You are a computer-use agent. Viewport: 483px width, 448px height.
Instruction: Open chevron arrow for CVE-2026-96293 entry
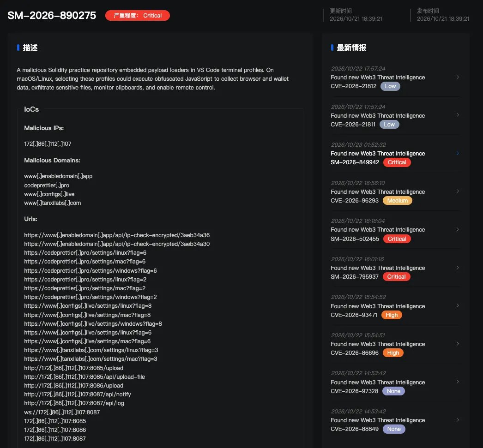coord(458,191)
